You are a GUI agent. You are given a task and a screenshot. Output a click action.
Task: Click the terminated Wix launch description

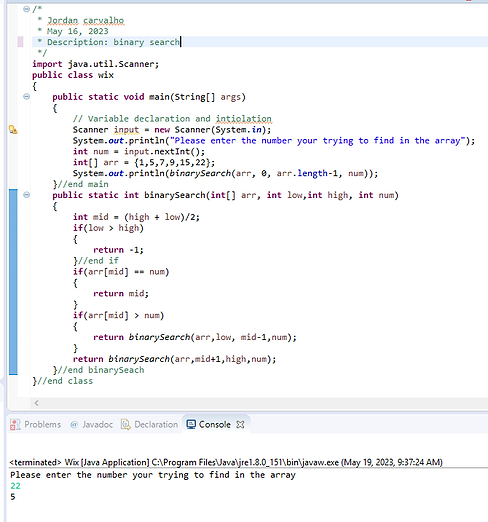pyautogui.click(x=226, y=462)
